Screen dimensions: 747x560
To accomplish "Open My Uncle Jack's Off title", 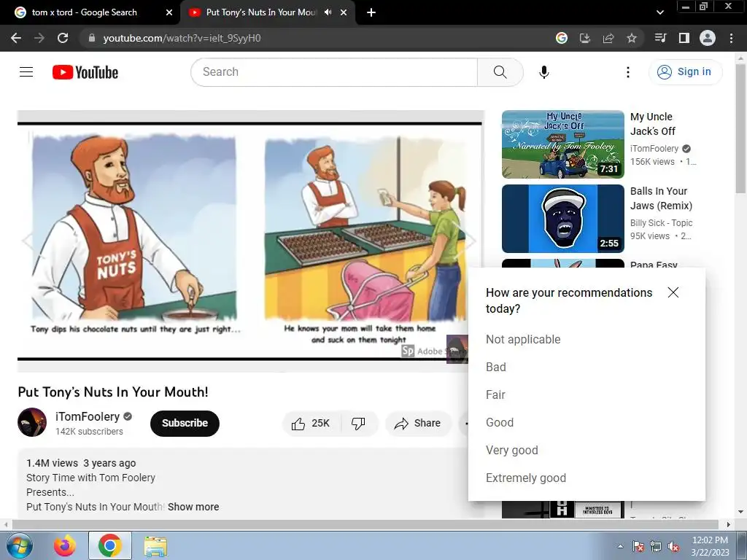I will (653, 124).
